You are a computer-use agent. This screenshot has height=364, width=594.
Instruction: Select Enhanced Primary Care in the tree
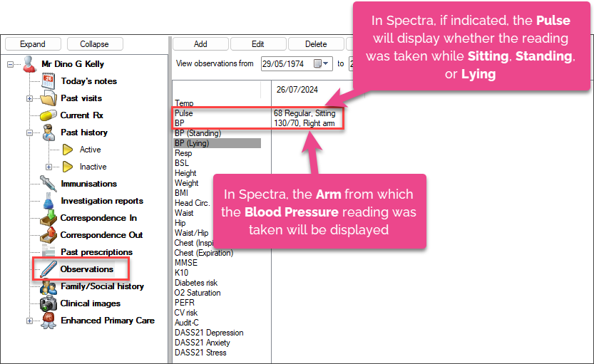[x=108, y=321]
